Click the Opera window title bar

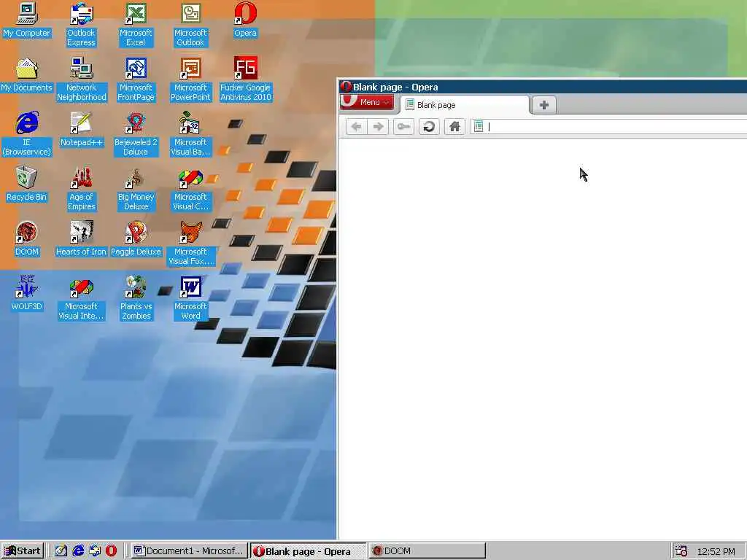click(543, 87)
